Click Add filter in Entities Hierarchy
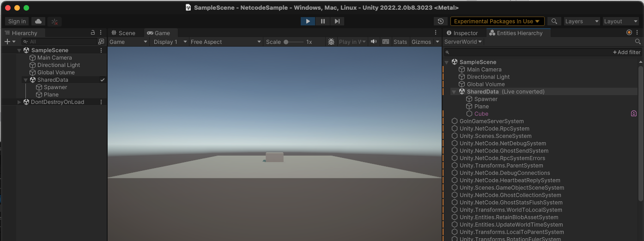The width and height of the screenshot is (644, 241). [626, 52]
